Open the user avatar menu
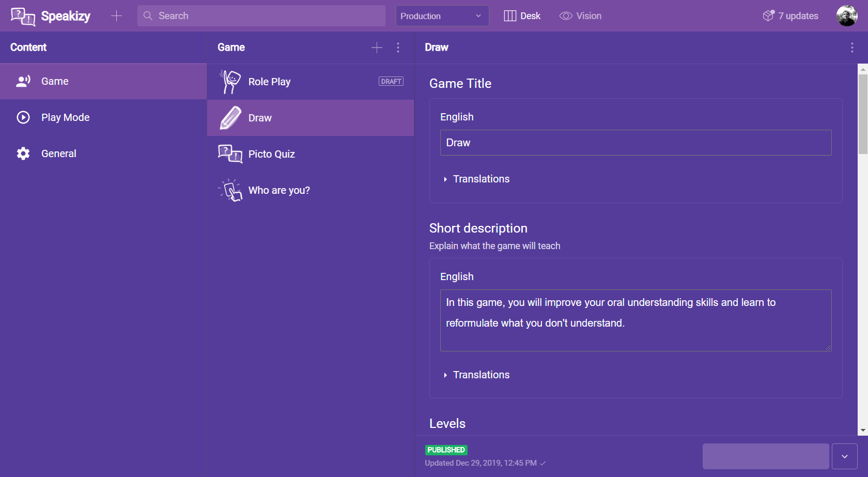Viewport: 868px width, 477px height. (847, 16)
